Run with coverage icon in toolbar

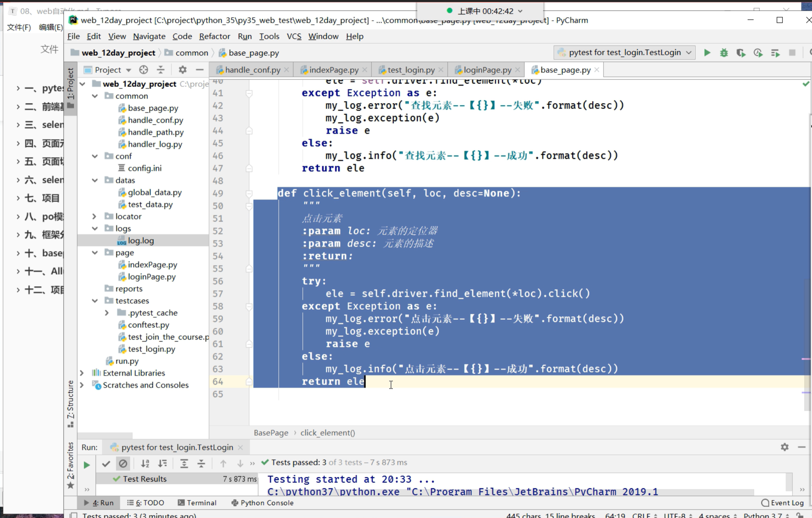[741, 53]
